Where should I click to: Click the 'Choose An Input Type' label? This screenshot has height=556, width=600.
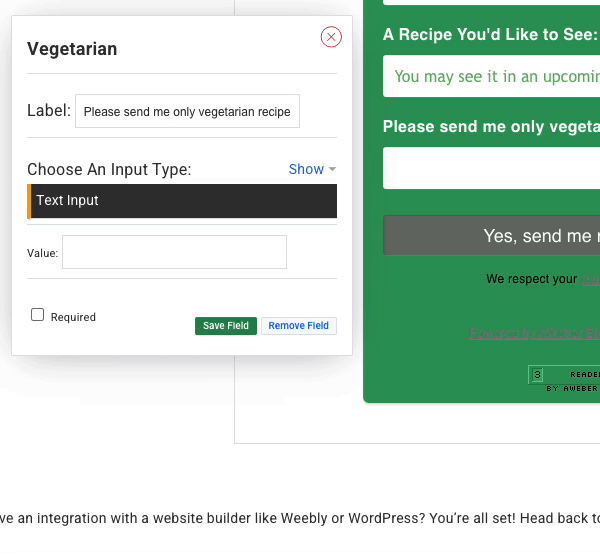coord(109,169)
